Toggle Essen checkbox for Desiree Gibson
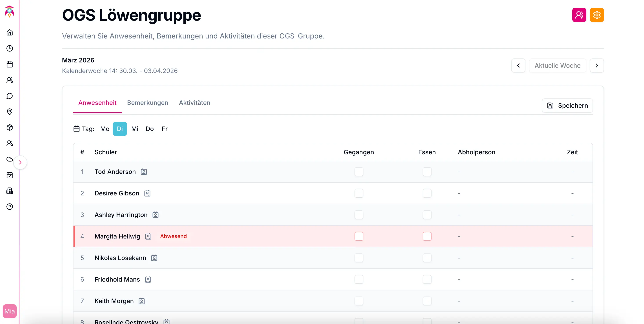The height and width of the screenshot is (324, 644). (x=427, y=193)
